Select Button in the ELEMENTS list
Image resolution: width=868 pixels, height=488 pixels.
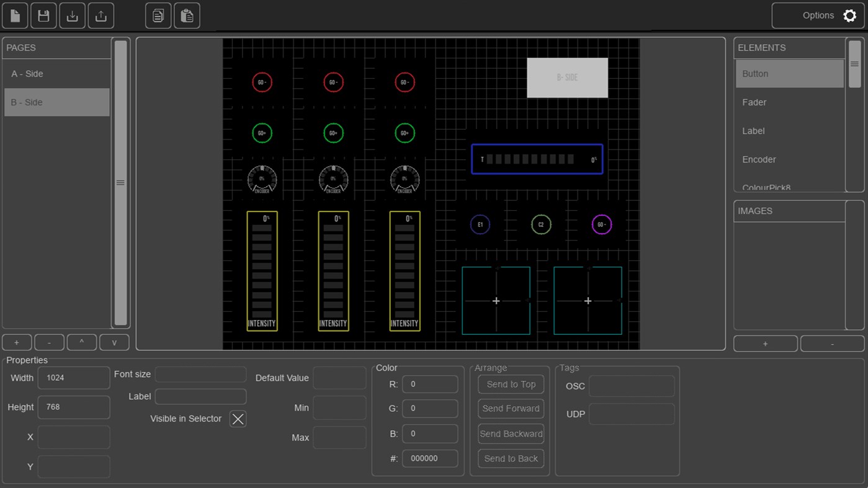[789, 73]
